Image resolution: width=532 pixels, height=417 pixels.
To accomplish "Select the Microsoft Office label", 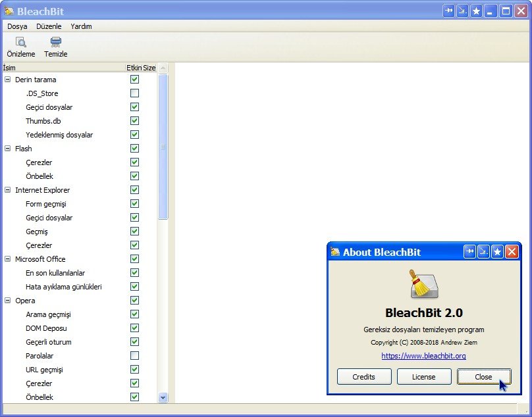I will 40,259.
